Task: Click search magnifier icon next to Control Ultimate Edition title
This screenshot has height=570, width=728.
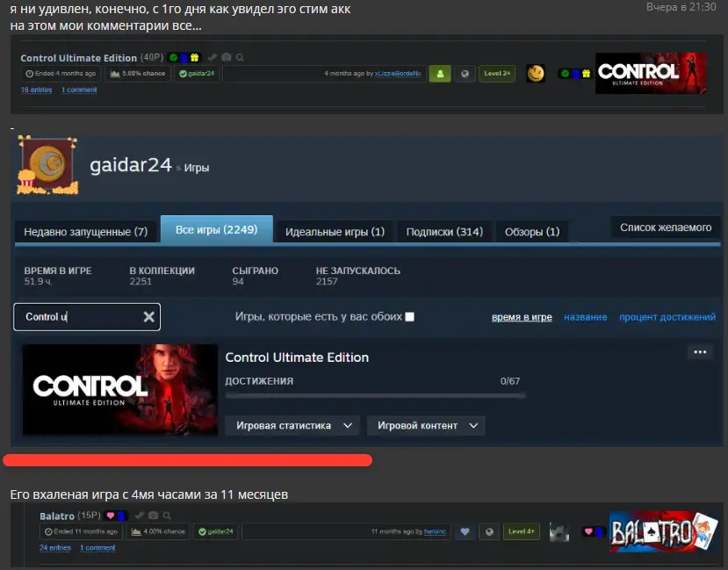Action: (240, 58)
